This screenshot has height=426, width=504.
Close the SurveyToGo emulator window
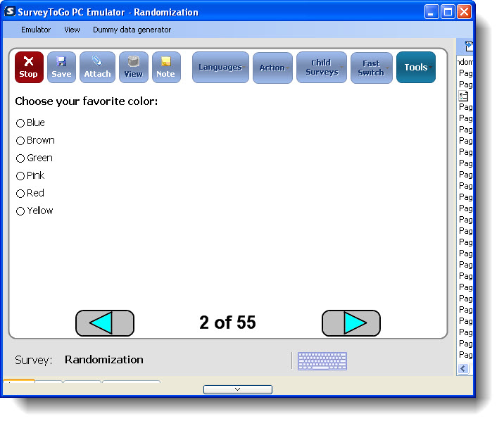pyautogui.click(x=464, y=12)
